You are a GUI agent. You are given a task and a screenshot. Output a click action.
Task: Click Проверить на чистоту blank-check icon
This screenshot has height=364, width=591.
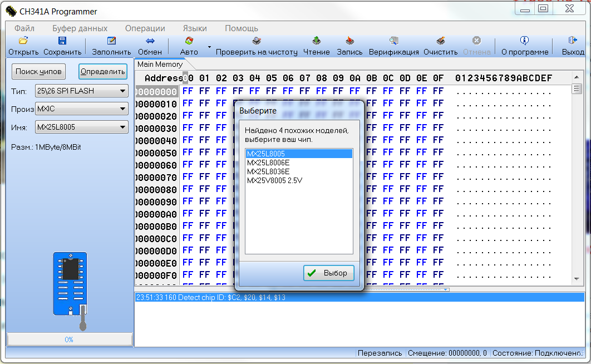(257, 41)
